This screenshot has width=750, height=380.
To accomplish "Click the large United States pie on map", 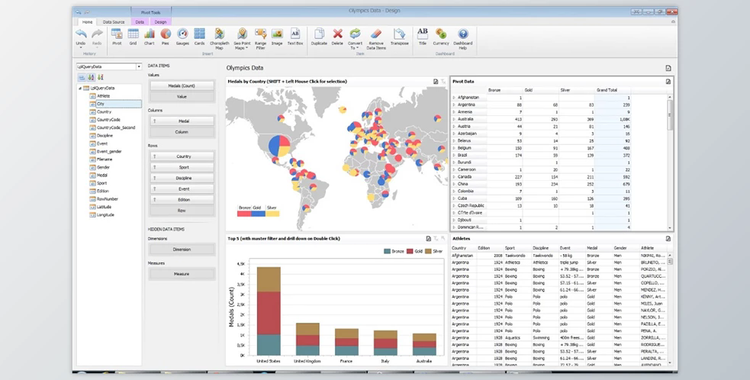I will [279, 145].
